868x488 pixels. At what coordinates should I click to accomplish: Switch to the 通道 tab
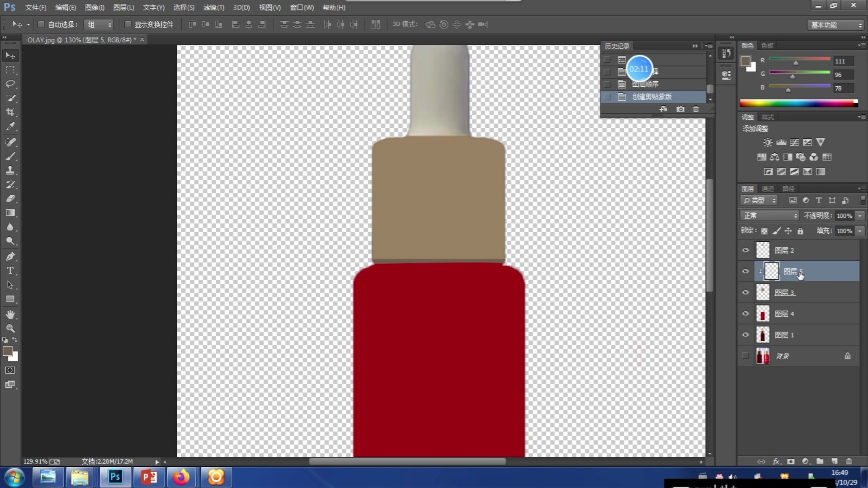768,188
